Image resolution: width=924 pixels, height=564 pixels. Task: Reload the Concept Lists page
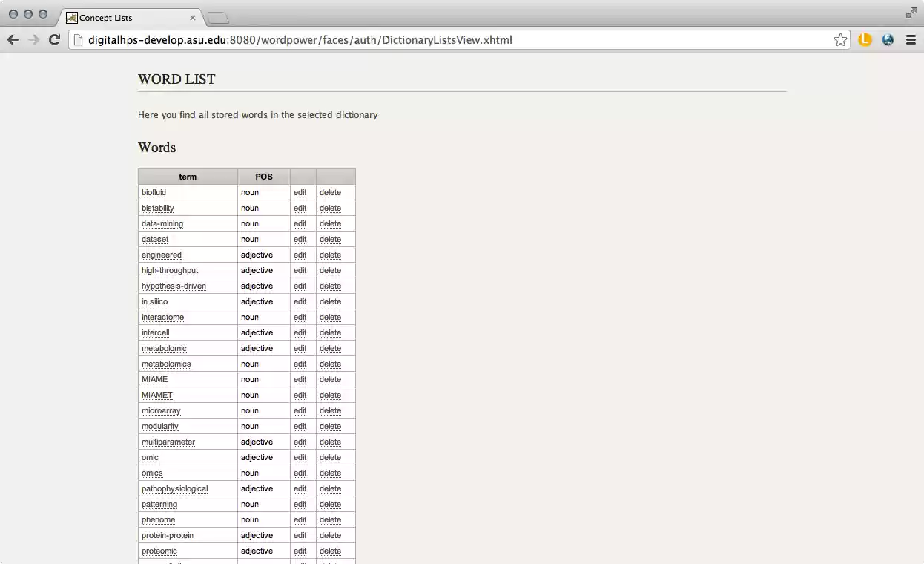pyautogui.click(x=54, y=39)
